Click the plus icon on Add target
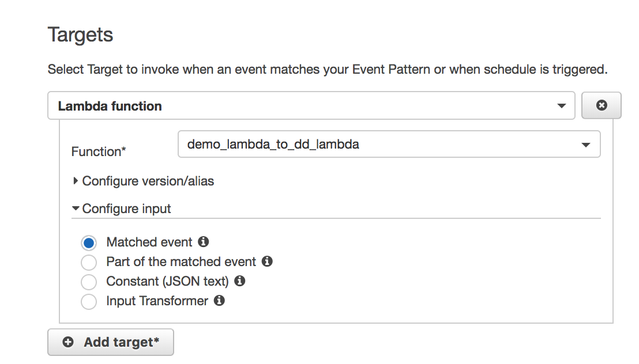The width and height of the screenshot is (639, 364). click(68, 342)
